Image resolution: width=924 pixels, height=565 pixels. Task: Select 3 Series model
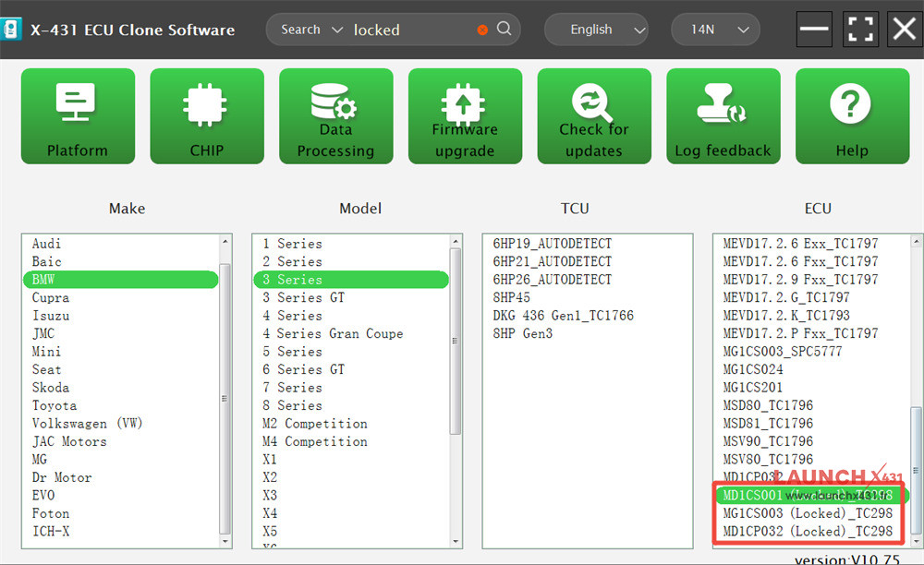[x=351, y=280]
